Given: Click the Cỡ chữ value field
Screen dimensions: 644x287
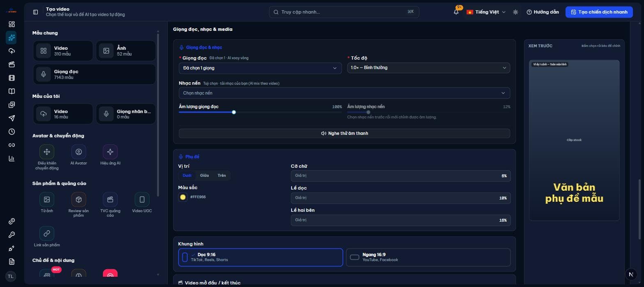Looking at the screenshot, I should pos(401,176).
